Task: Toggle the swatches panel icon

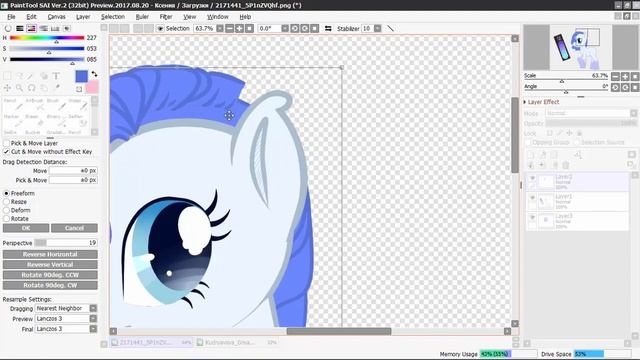Action: [x=55, y=28]
